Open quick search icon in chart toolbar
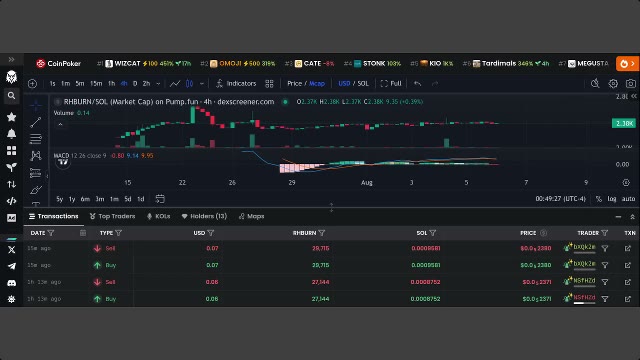The image size is (640, 360). (x=595, y=84)
